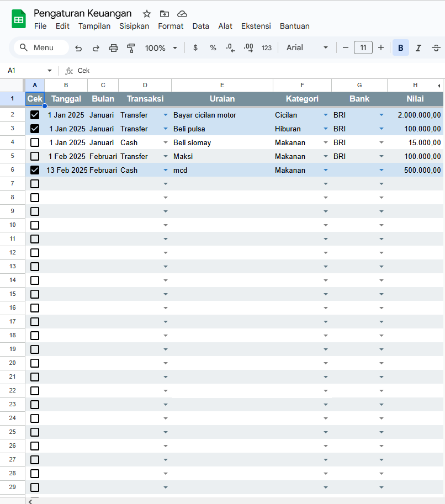The width and height of the screenshot is (445, 504).
Task: Click the select-all corner box
Action: click(13, 85)
